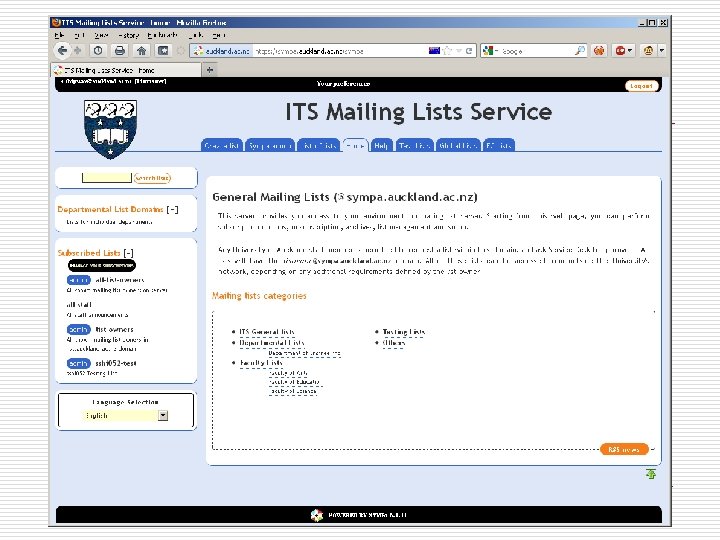Bookmark this page with the star icon
Image resolution: width=720 pixels, height=540 pixels.
coord(447,51)
